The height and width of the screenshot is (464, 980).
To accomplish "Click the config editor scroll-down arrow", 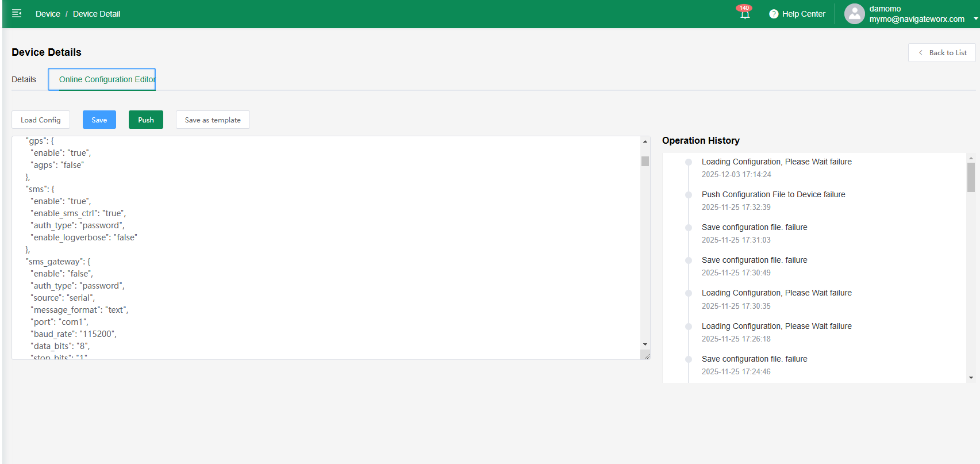I will [645, 344].
